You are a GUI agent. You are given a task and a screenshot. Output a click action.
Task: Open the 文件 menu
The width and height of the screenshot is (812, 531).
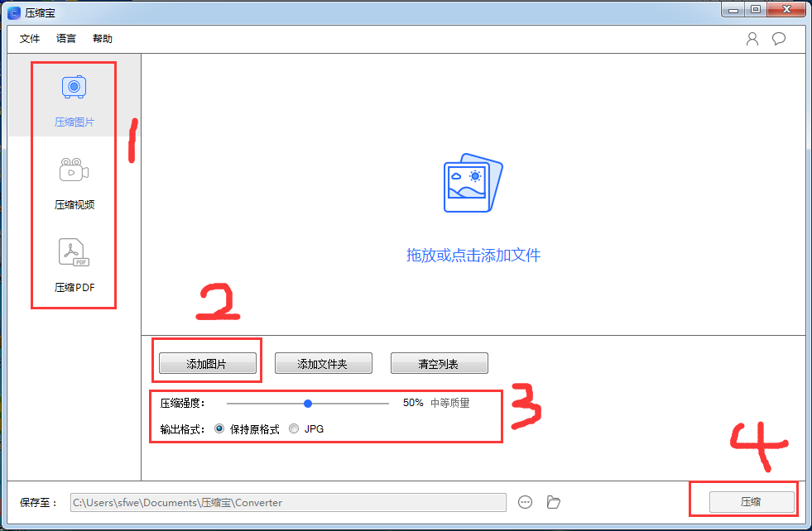pos(30,39)
